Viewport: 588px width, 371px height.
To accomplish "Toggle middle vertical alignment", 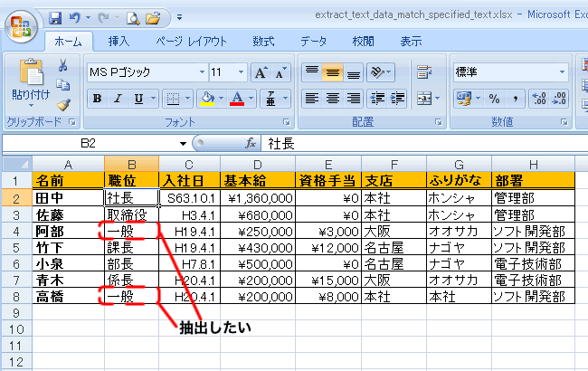I will pos(332,72).
